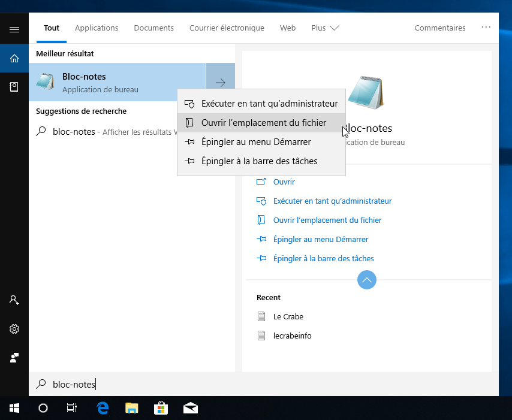This screenshot has height=420, width=512.
Task: Click the large Bloc-notes preview icon
Action: [x=366, y=93]
